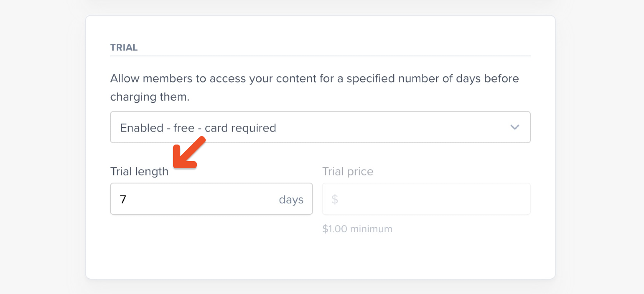Image resolution: width=644 pixels, height=294 pixels.
Task: Click the gray page background outside the card
Action: pos(42,148)
